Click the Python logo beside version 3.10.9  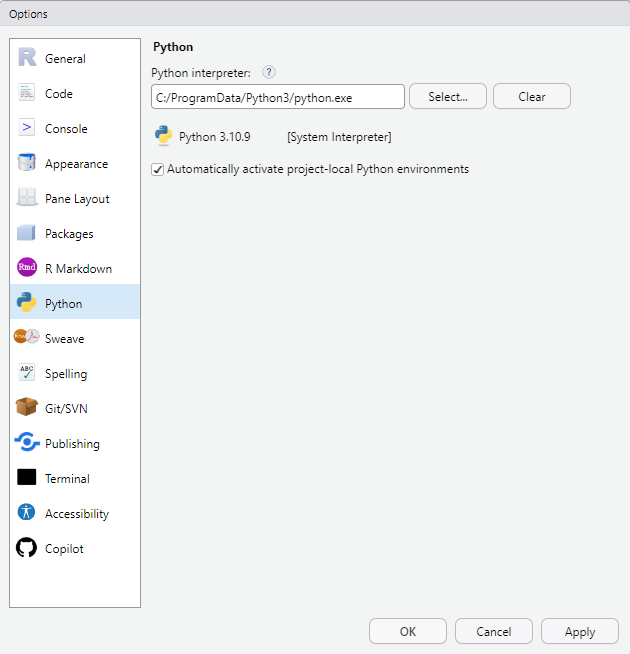(164, 136)
